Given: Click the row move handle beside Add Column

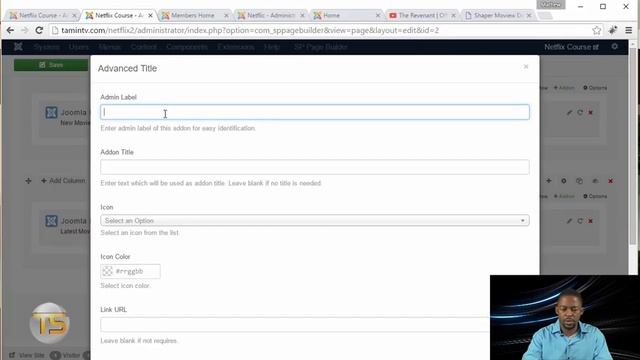Looking at the screenshot, I should coord(28,180).
